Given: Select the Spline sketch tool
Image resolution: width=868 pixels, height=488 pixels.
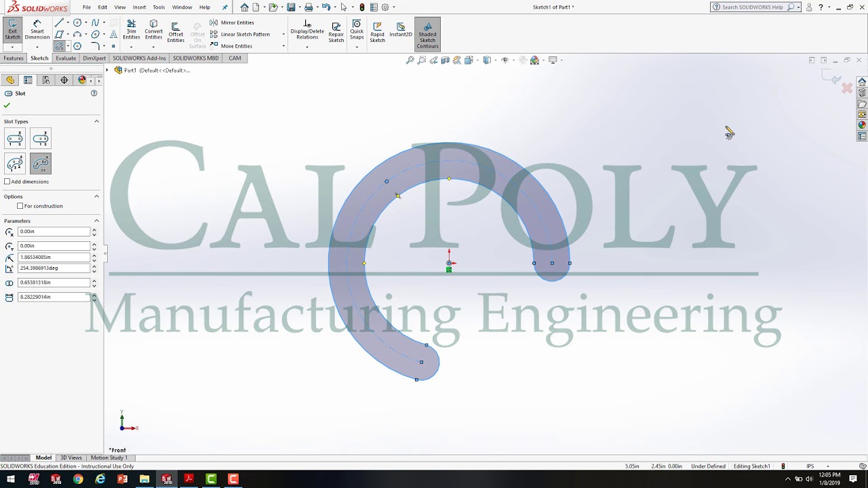Looking at the screenshot, I should [x=96, y=22].
